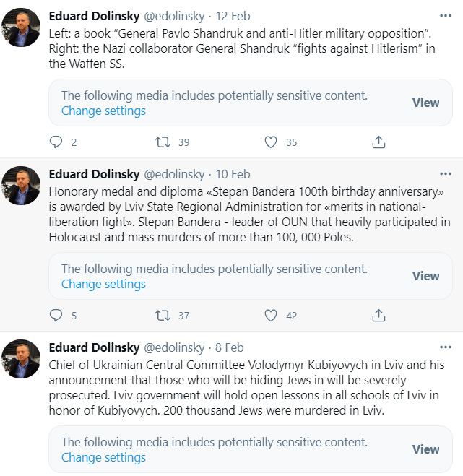Retweet the 10 Feb Bandera medal tweet
The image size is (463, 476).
pyautogui.click(x=163, y=315)
